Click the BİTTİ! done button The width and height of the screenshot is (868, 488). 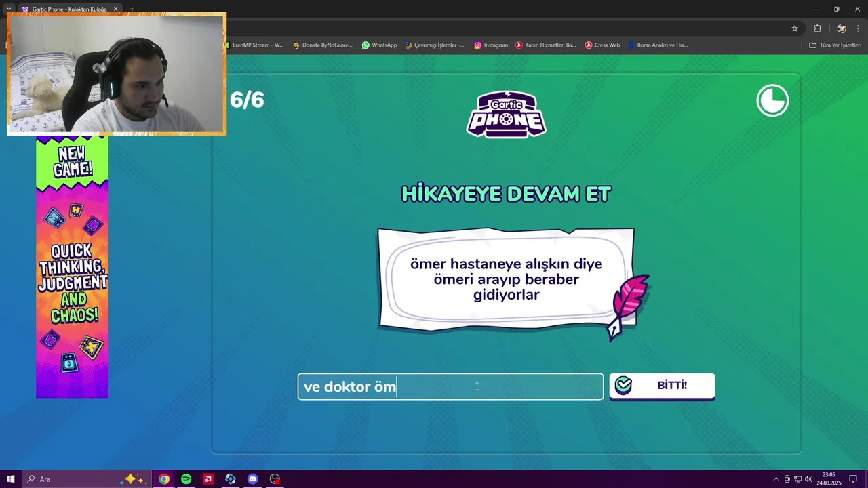pyautogui.click(x=662, y=386)
